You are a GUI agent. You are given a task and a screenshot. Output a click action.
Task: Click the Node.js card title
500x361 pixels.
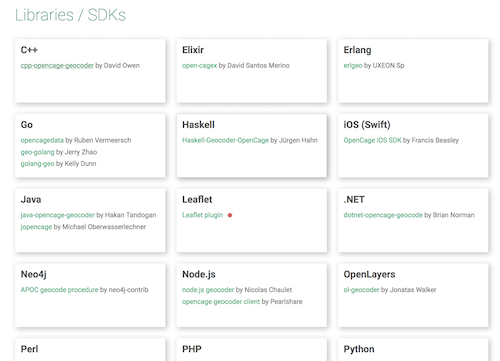[199, 274]
